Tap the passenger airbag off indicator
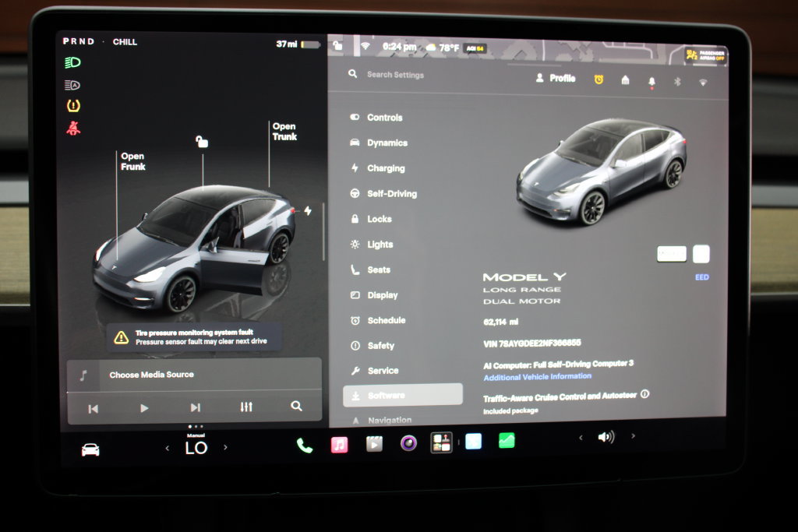The image size is (798, 532). (x=705, y=55)
